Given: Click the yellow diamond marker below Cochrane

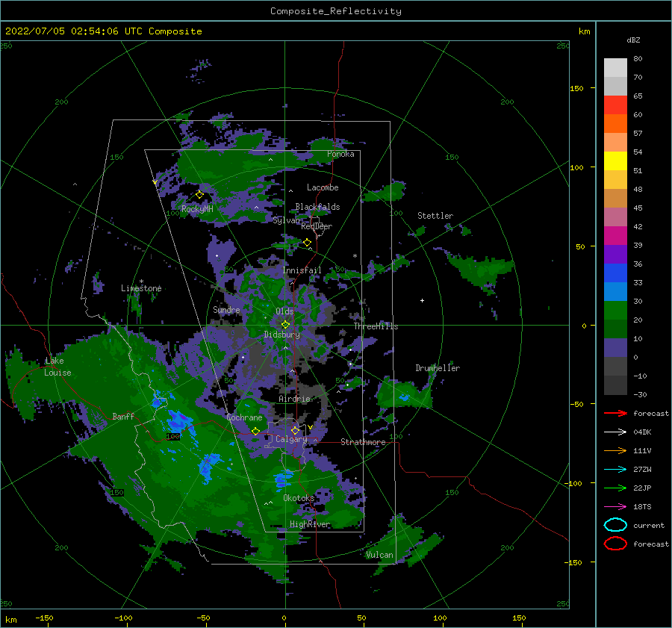Looking at the screenshot, I should [x=255, y=431].
